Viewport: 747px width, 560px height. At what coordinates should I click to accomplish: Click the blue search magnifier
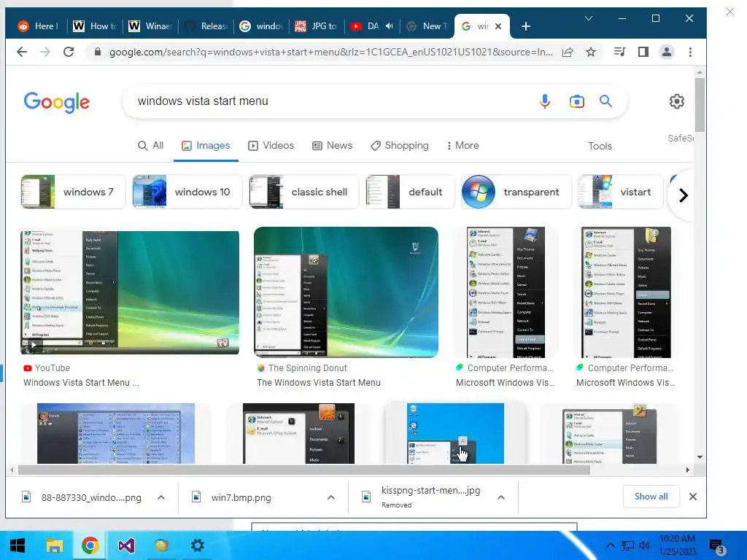tap(605, 101)
